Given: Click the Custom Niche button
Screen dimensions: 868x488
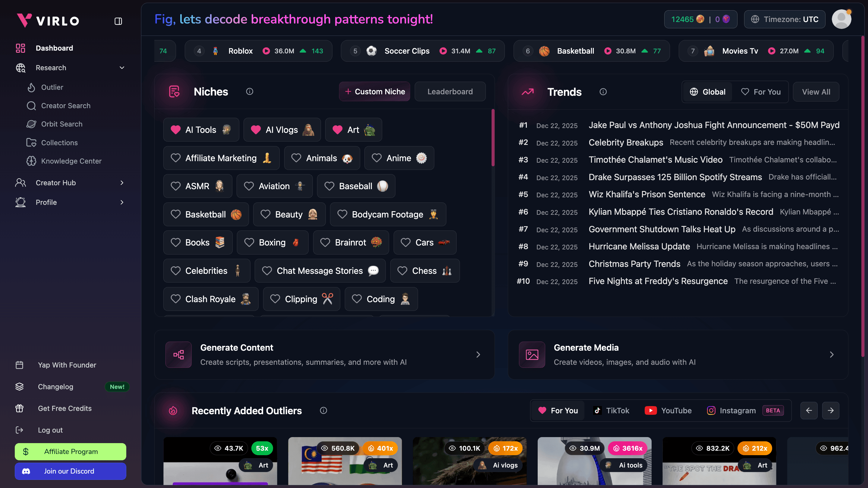Looking at the screenshot, I should click(374, 91).
